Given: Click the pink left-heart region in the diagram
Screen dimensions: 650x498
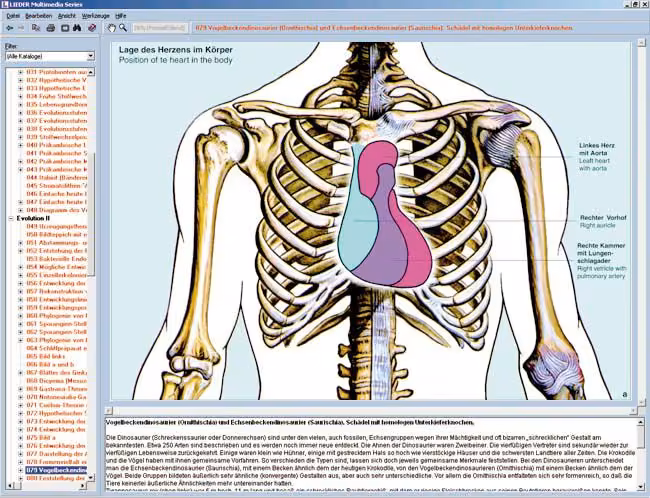Looking at the screenshot, I should tap(417, 249).
